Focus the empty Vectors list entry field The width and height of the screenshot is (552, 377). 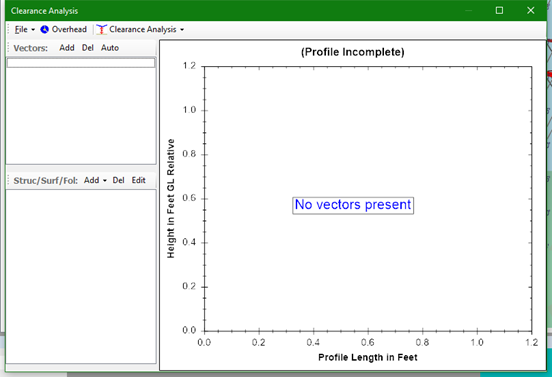coord(81,63)
